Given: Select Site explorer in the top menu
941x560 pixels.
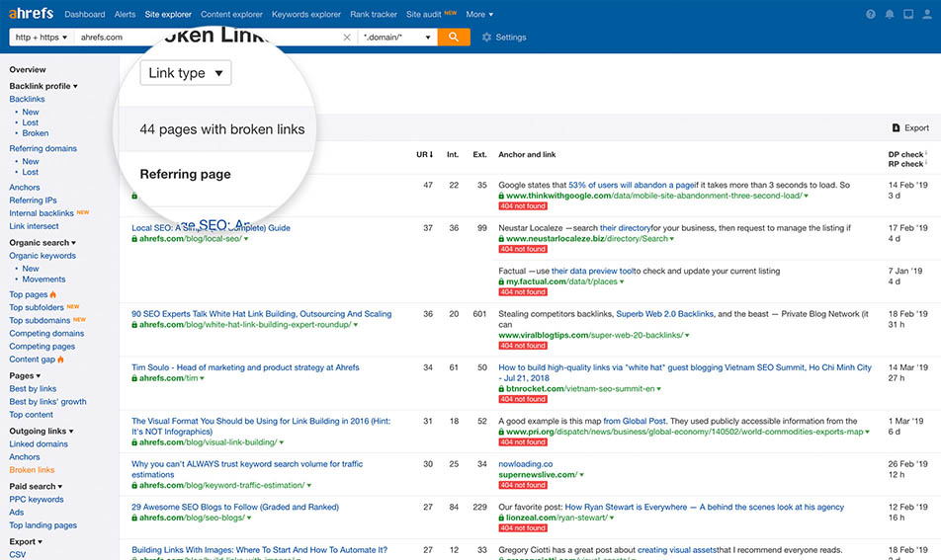Looking at the screenshot, I should click(x=168, y=15).
